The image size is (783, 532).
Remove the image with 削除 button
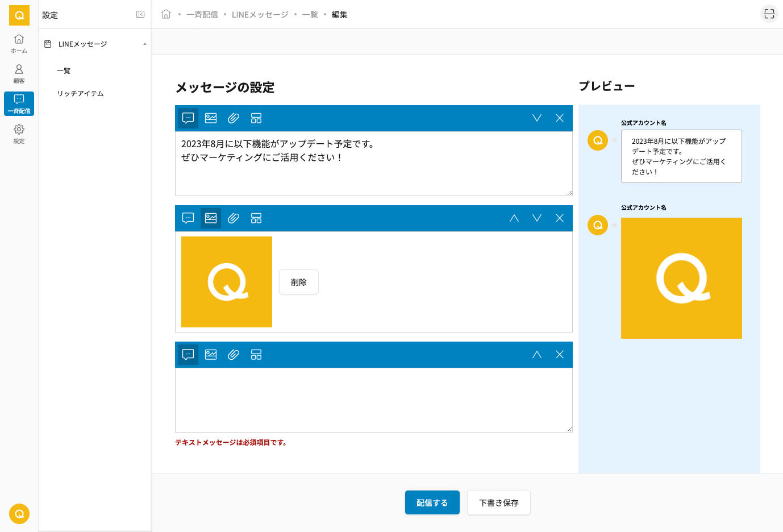299,282
